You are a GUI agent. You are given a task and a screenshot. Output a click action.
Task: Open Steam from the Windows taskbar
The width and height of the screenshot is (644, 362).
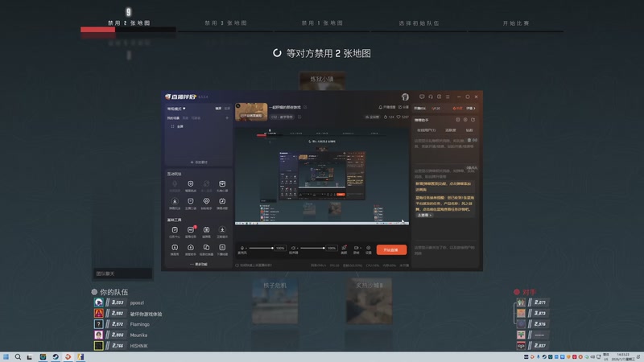pos(56,357)
